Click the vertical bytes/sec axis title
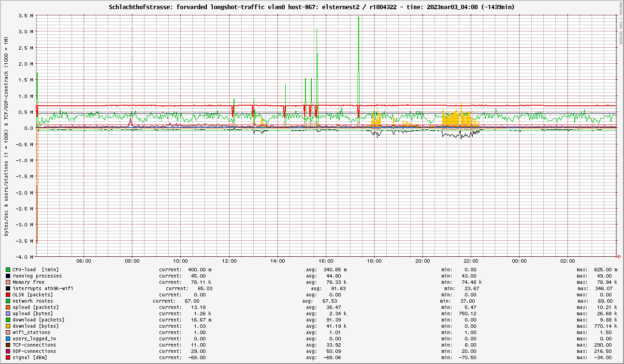 click(6, 136)
